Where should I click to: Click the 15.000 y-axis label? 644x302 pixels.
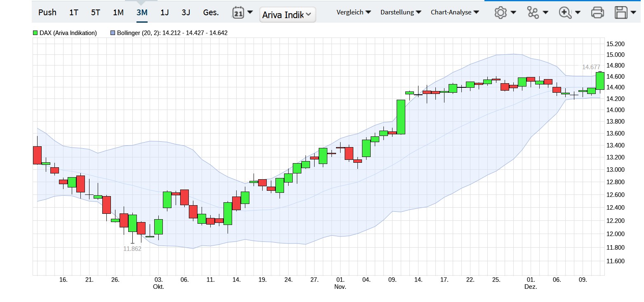pyautogui.click(x=616, y=55)
